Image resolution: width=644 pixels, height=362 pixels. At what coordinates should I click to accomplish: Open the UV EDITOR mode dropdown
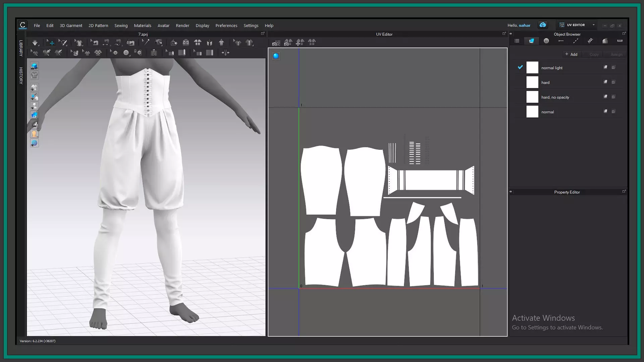[x=577, y=25]
